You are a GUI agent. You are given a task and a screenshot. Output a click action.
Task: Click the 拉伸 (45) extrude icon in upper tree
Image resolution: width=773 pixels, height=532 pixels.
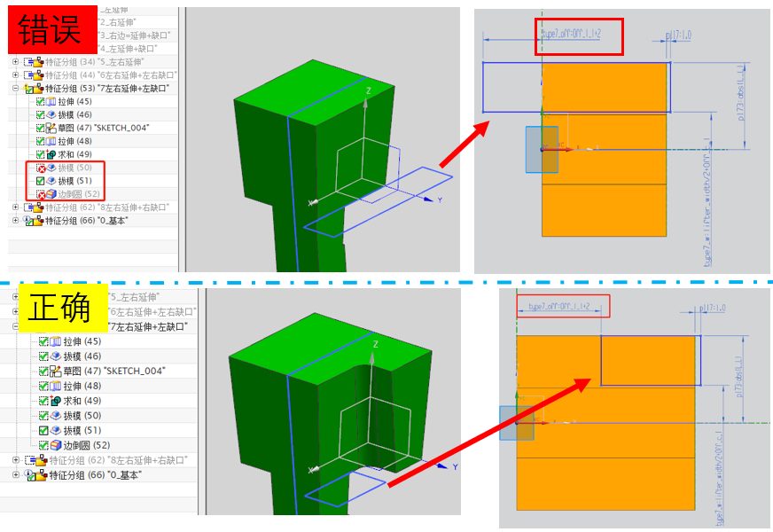click(x=51, y=102)
